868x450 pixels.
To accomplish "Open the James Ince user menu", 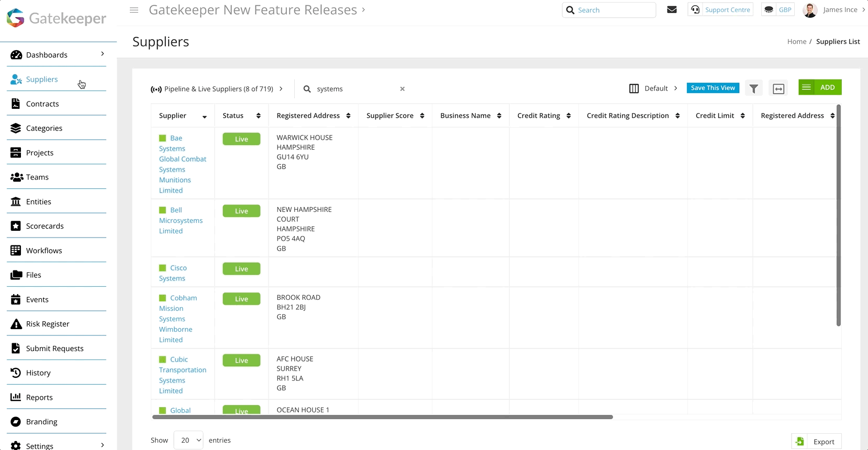I will click(x=834, y=9).
